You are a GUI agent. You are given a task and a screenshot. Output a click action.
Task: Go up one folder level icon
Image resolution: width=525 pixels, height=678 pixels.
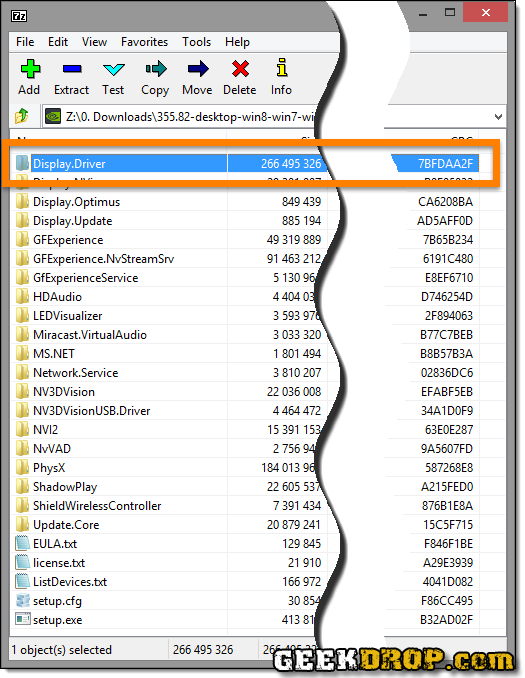pos(22,116)
